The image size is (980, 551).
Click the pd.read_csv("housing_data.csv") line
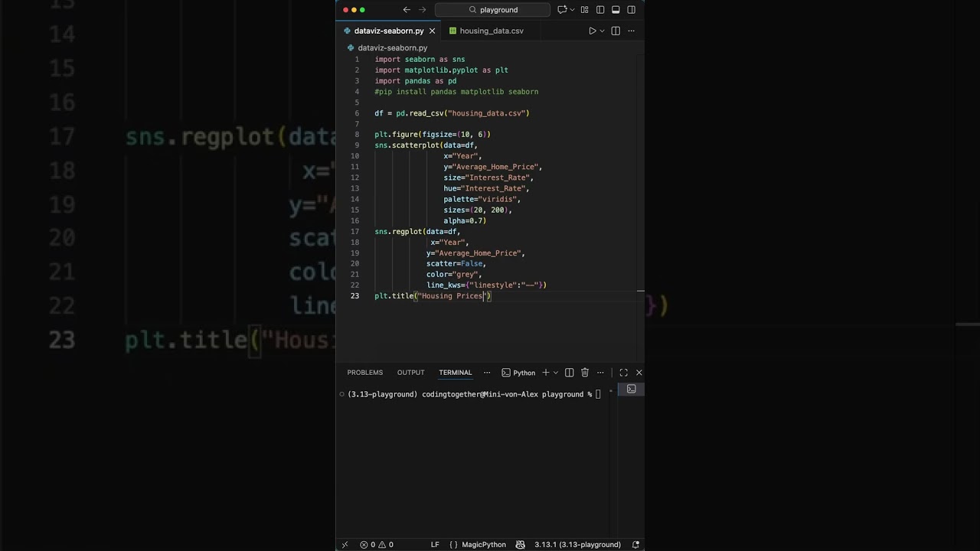tap(452, 113)
